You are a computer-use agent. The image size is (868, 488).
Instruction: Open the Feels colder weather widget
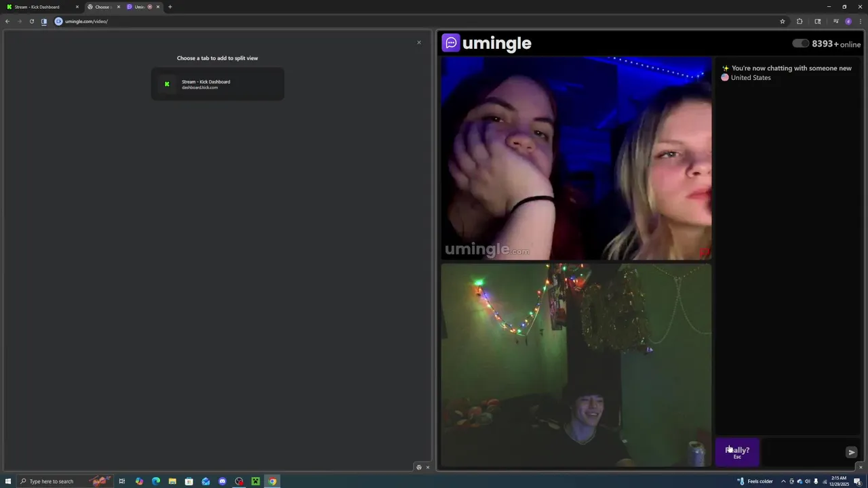[755, 481]
